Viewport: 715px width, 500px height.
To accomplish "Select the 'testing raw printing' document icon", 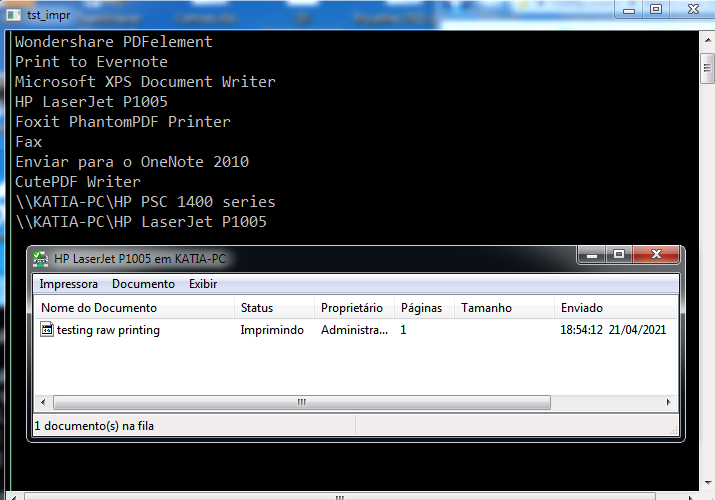I will tap(47, 329).
